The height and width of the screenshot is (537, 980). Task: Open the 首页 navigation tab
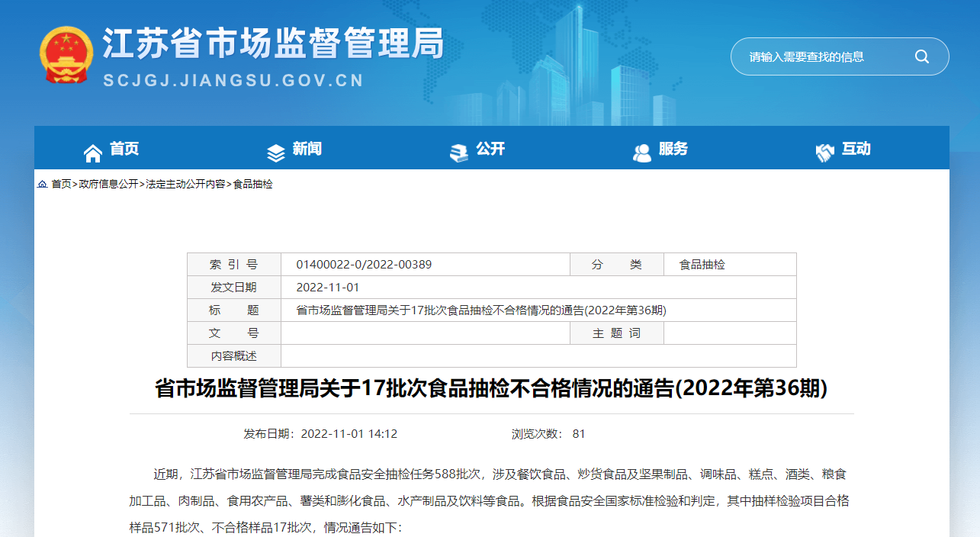point(124,149)
